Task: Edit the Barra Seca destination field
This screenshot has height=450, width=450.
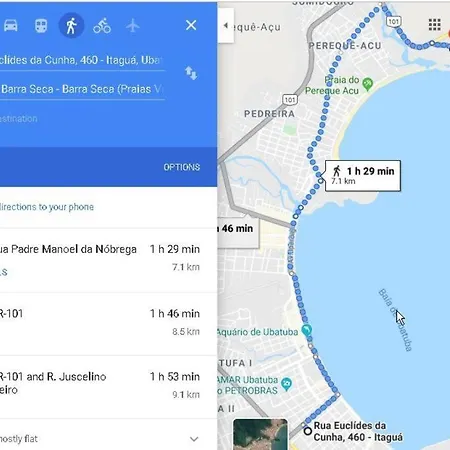Action: pos(82,89)
